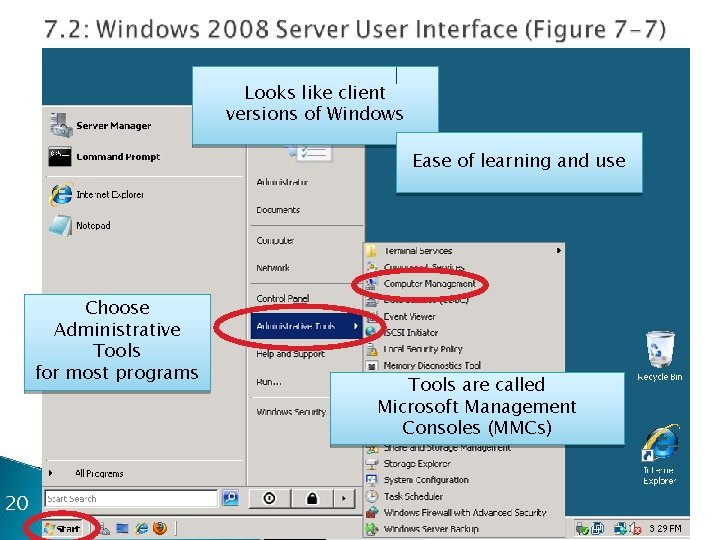The height and width of the screenshot is (540, 720).
Task: Open Help and Support
Action: (290, 354)
